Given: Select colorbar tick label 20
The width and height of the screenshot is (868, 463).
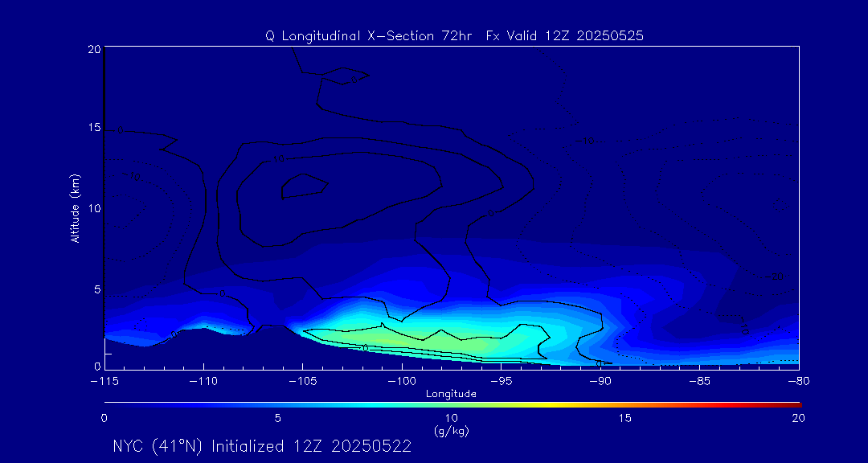Looking at the screenshot, I should (798, 419).
